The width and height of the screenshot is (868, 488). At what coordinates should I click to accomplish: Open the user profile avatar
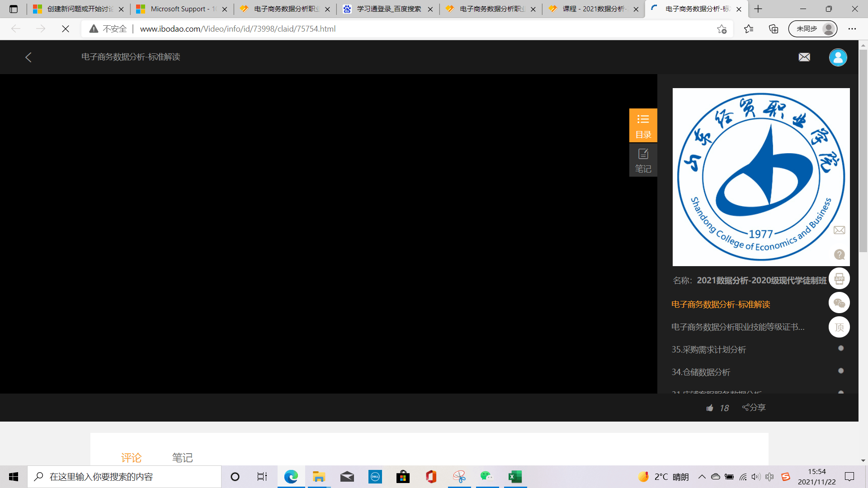[x=837, y=57]
